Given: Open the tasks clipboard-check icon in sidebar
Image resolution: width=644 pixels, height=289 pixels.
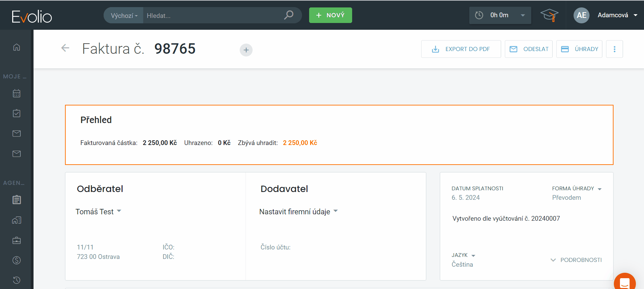Looking at the screenshot, I should tap(17, 113).
